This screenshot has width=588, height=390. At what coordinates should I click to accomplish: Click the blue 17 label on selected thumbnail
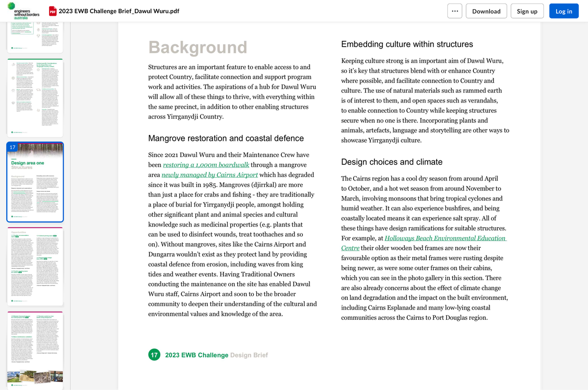tap(13, 147)
